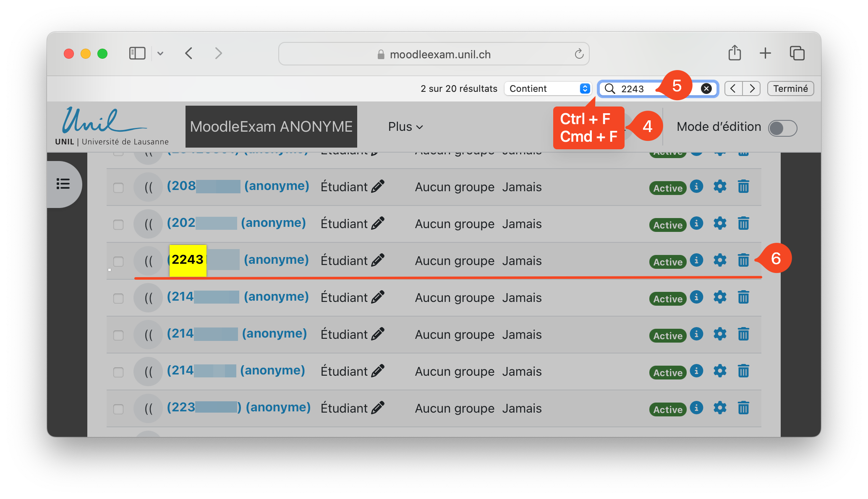Toggle the Mode d'édition switch
The height and width of the screenshot is (499, 868).
click(782, 128)
